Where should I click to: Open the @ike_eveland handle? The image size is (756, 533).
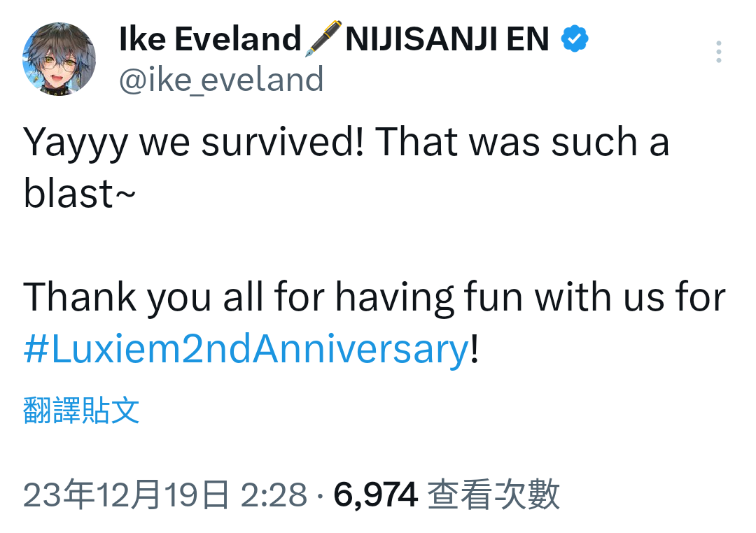tap(221, 80)
